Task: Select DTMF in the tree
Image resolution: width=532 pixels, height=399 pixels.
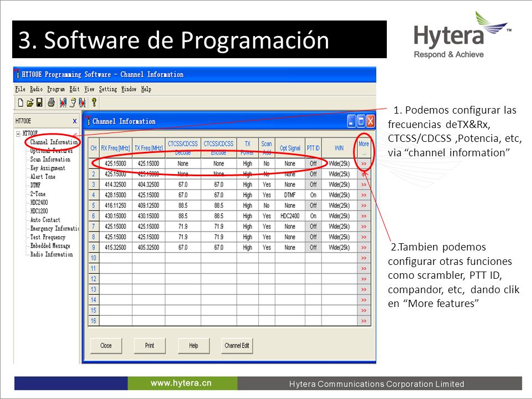Action: pyautogui.click(x=35, y=185)
